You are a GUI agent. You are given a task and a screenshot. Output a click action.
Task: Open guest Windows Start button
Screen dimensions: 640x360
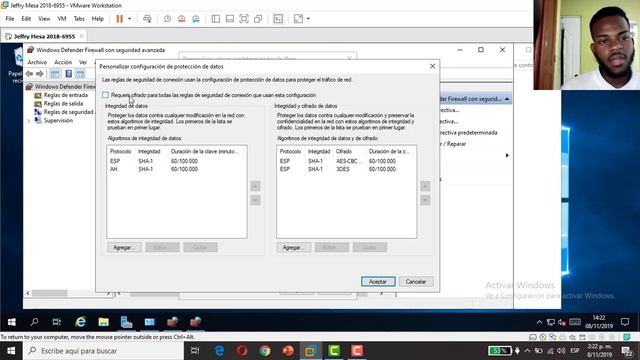tap(11, 322)
